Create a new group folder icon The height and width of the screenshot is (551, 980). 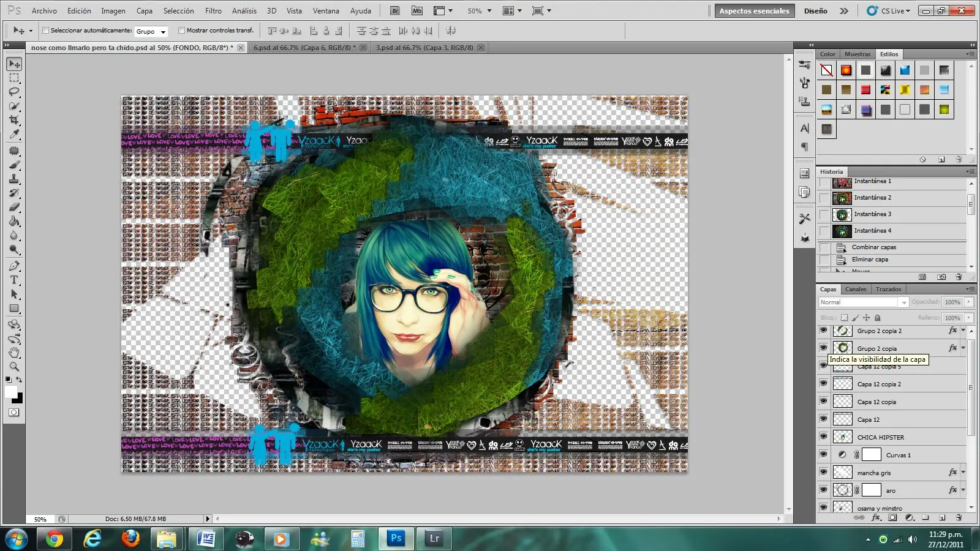[925, 517]
